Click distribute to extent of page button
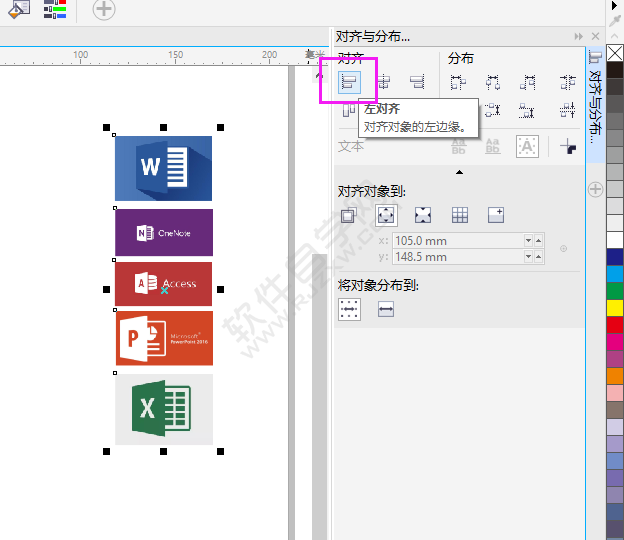Image resolution: width=624 pixels, height=540 pixels. tap(386, 310)
